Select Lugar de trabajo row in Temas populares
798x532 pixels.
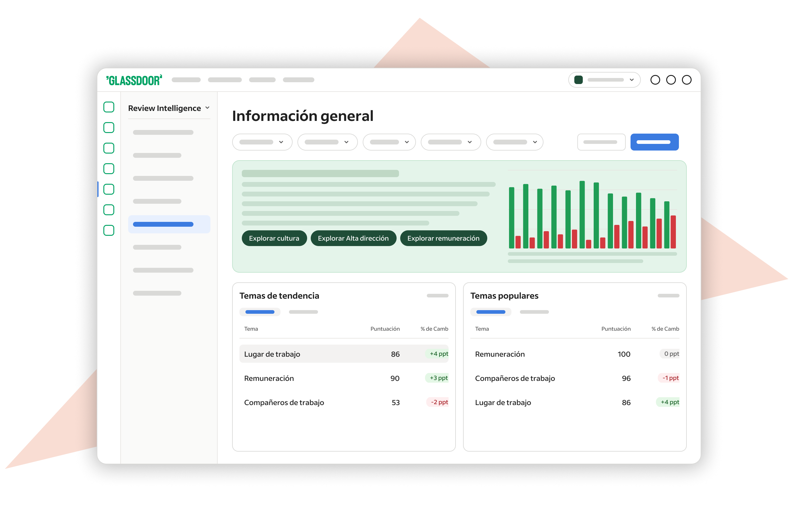click(x=575, y=402)
